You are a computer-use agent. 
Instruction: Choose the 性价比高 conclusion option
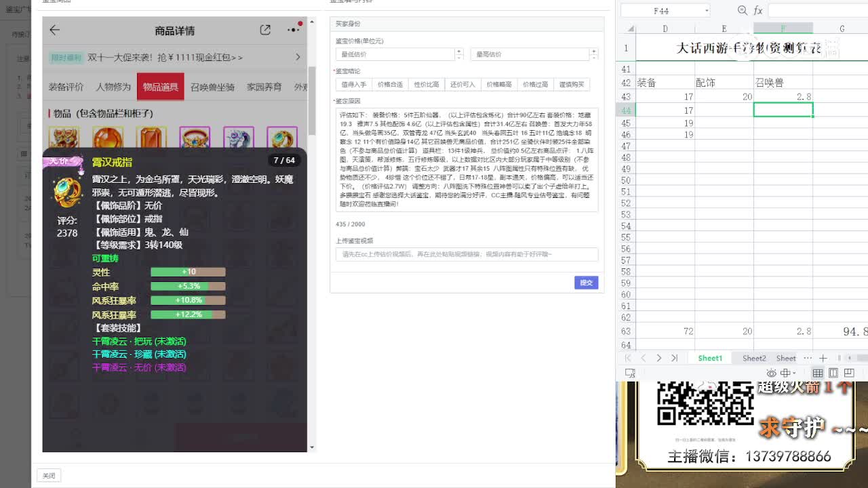coord(427,85)
